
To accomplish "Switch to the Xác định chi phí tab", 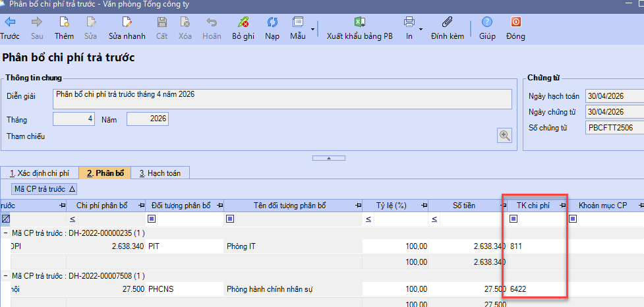I will point(39,173).
